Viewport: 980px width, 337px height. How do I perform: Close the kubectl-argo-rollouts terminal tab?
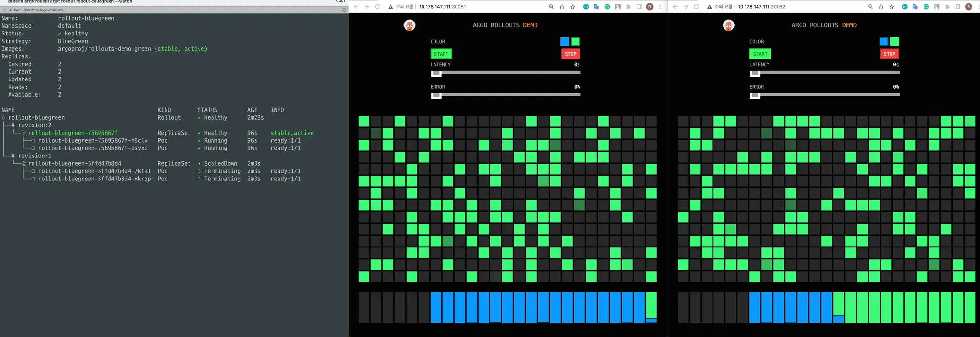tap(4, 10)
